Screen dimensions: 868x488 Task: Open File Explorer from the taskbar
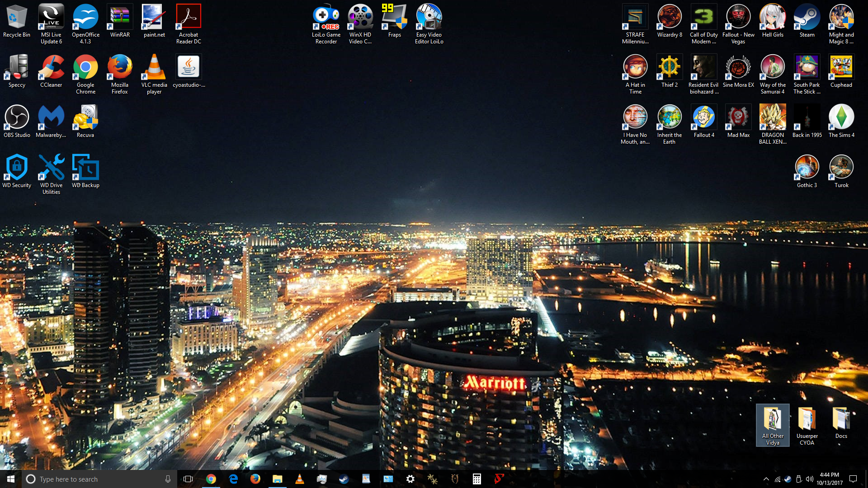click(x=278, y=479)
